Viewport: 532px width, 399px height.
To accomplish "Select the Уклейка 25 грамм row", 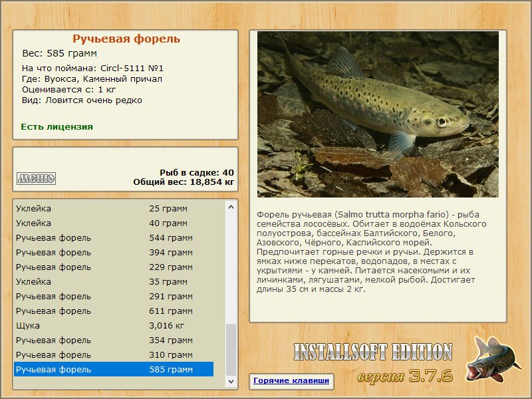I will [x=114, y=209].
